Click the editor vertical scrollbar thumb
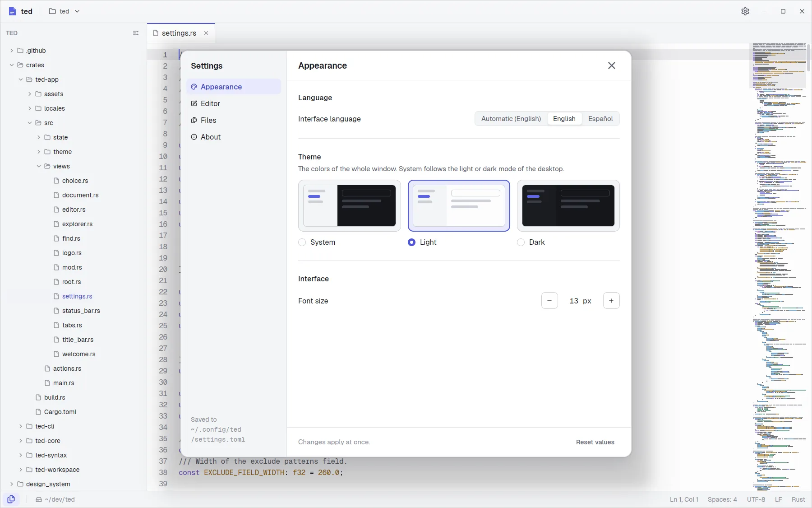Screen dimensions: 812x508 tap(809, 58)
